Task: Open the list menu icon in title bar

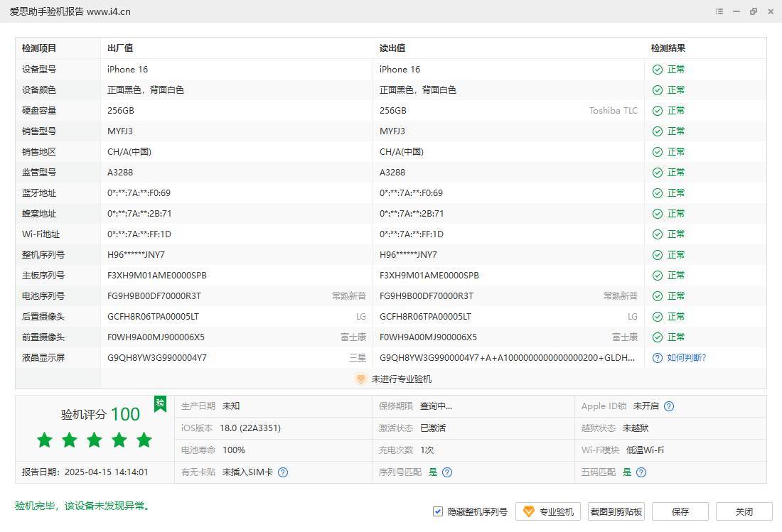Action: 719,11
